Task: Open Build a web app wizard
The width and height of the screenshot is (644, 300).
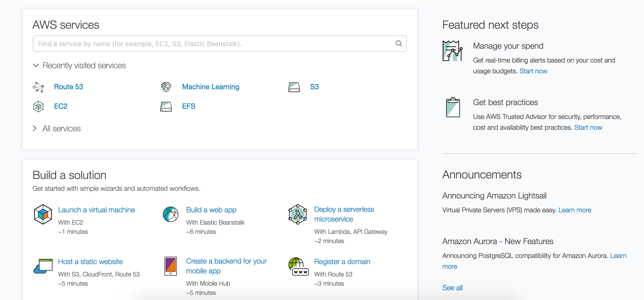Action: tap(211, 210)
